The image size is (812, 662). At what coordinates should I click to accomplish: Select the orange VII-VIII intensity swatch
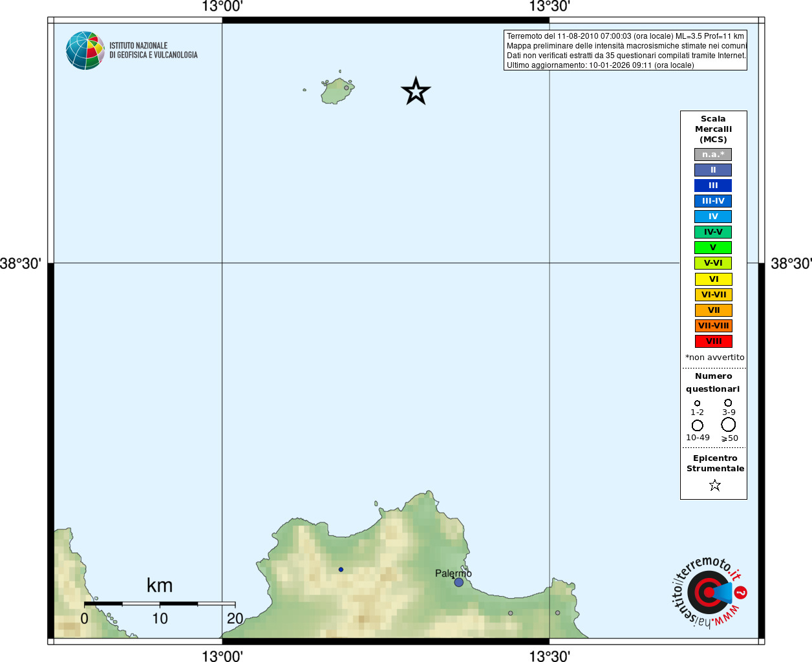click(x=713, y=326)
